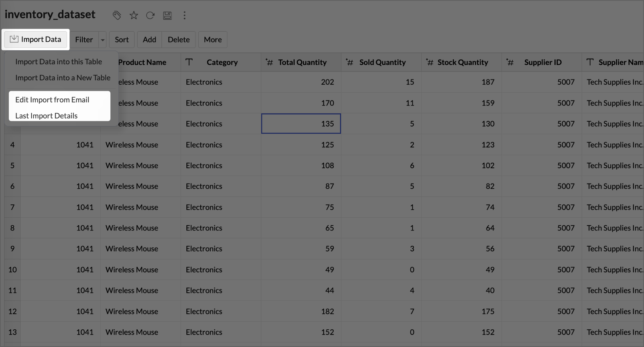Click Stock Quantity cell with 187
644x347 pixels.
[461, 82]
